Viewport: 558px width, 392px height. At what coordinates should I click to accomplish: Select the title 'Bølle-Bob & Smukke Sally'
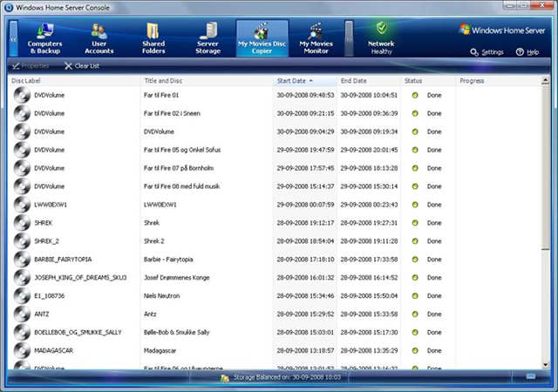[x=176, y=333]
